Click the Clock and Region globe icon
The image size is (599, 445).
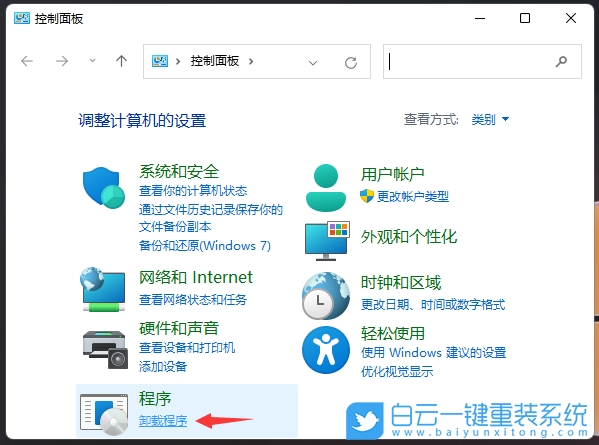point(326,295)
